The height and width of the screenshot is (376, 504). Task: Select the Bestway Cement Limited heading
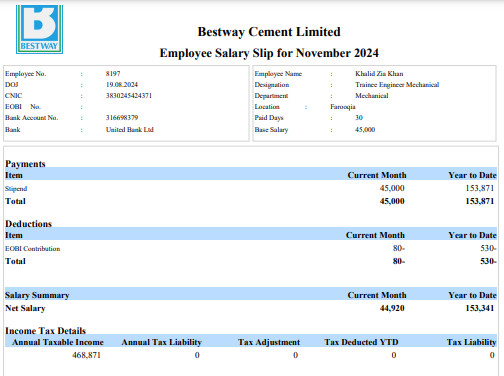(269, 32)
